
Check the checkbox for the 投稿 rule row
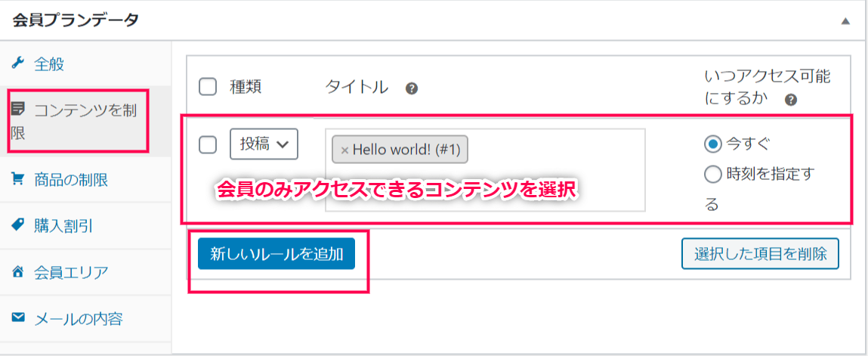[x=208, y=144]
